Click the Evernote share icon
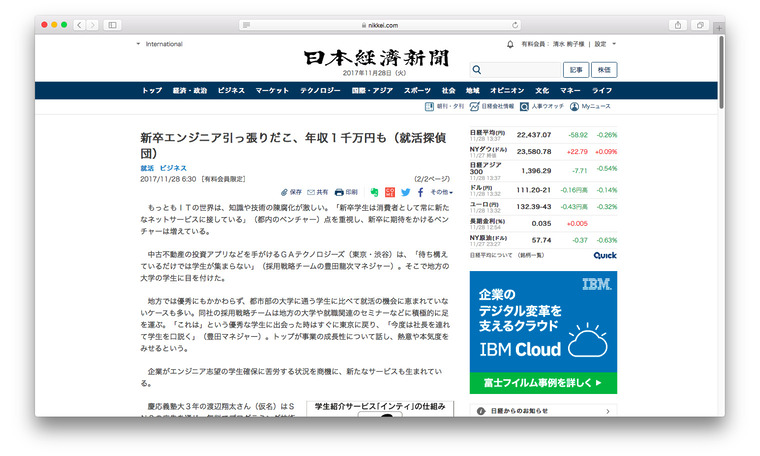This screenshot has width=760, height=456. [375, 191]
